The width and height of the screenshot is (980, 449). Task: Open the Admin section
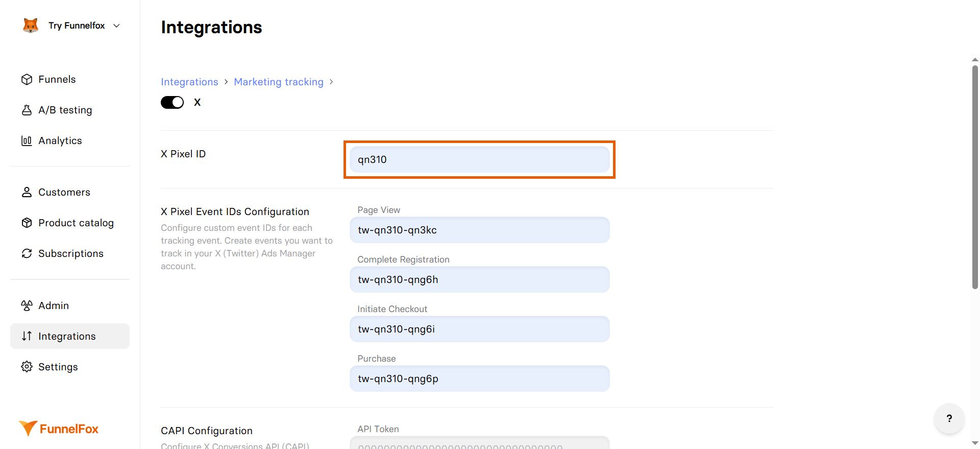tap(70, 305)
